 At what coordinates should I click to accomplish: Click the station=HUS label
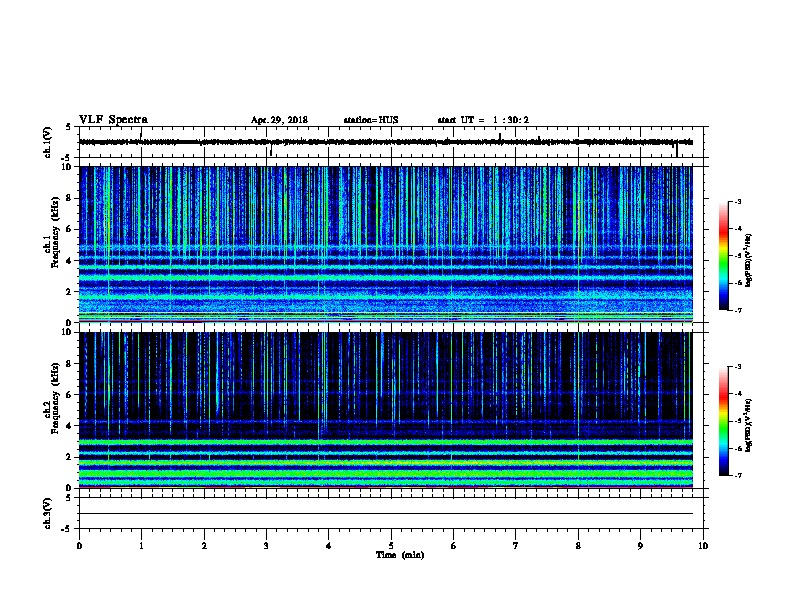point(371,120)
